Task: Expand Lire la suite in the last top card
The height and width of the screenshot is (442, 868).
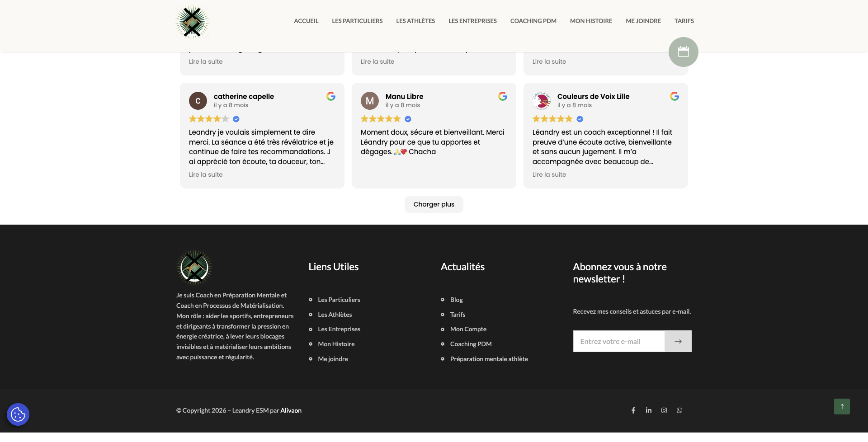Action: click(549, 61)
